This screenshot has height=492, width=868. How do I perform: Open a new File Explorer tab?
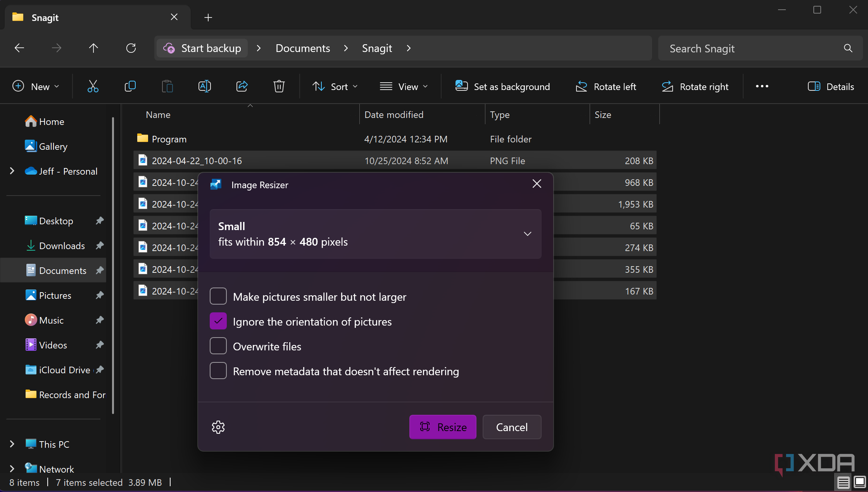(208, 17)
